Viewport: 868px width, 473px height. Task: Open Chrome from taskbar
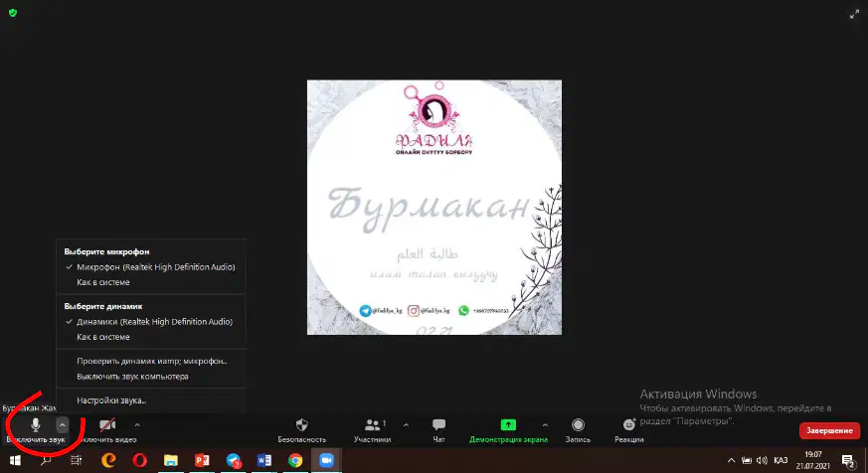tap(295, 460)
